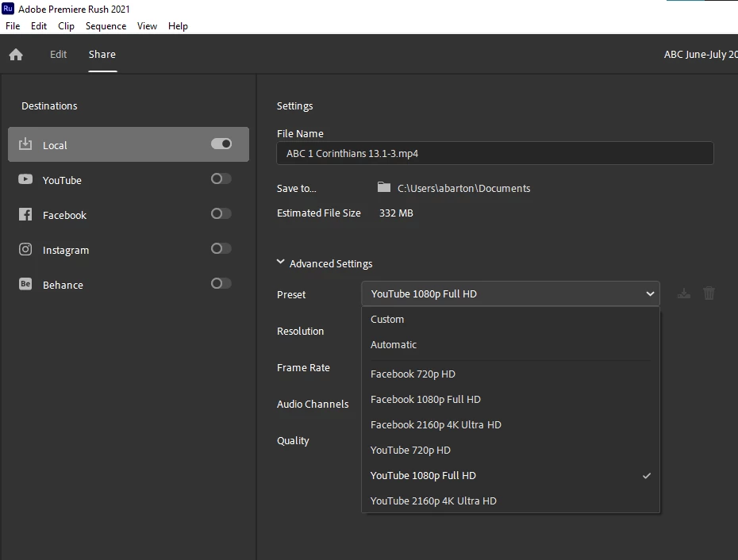This screenshot has width=738, height=560.
Task: Enable the Facebook destination toggle
Action: 221,213
